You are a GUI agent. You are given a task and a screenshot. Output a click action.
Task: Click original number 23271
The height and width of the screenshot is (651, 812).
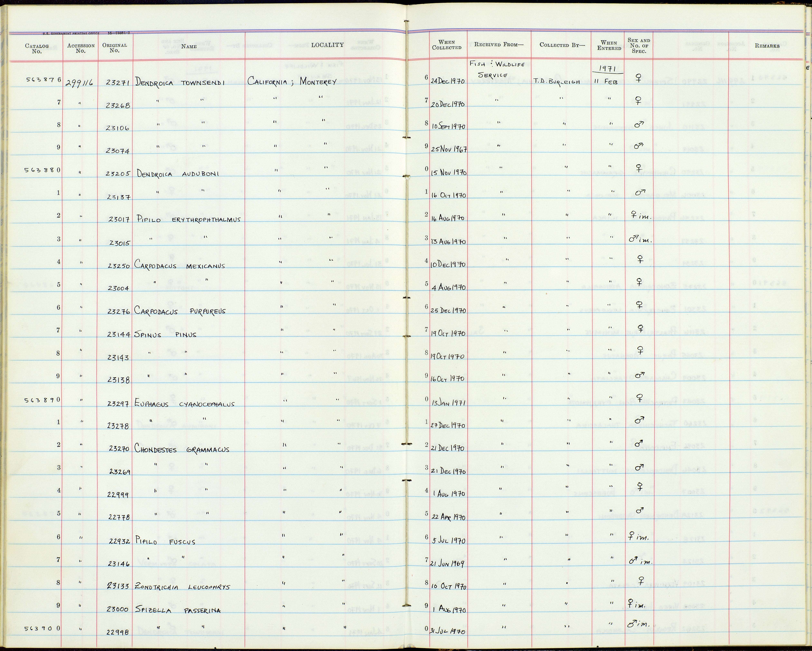(x=118, y=82)
